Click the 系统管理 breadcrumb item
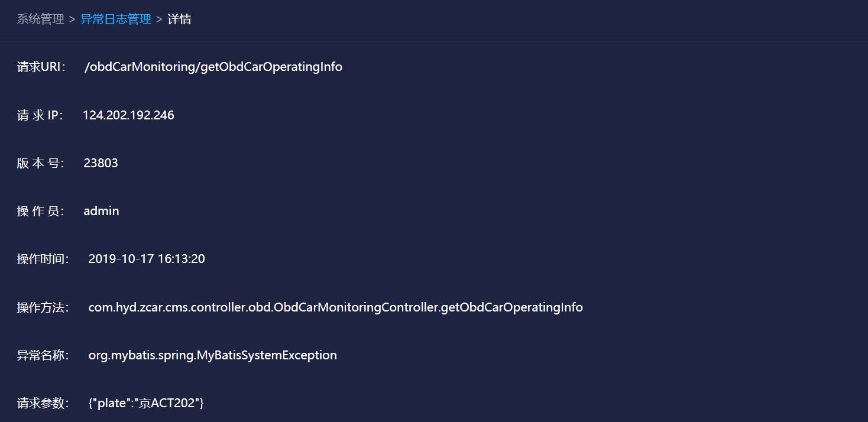868x422 pixels. point(39,18)
